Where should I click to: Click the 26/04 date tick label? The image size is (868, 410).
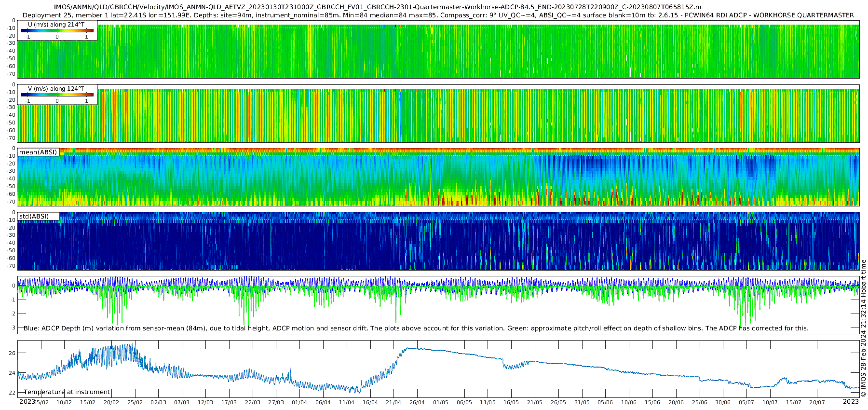tap(417, 402)
